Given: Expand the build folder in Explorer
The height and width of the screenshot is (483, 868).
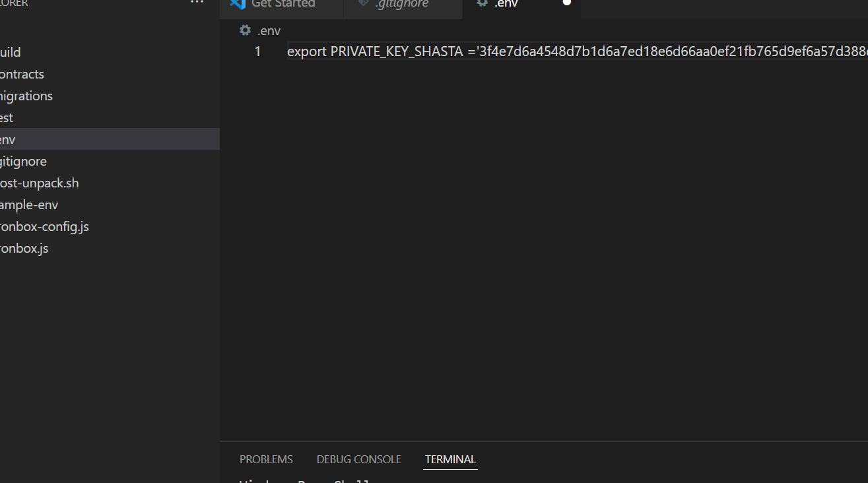Looking at the screenshot, I should (x=10, y=52).
